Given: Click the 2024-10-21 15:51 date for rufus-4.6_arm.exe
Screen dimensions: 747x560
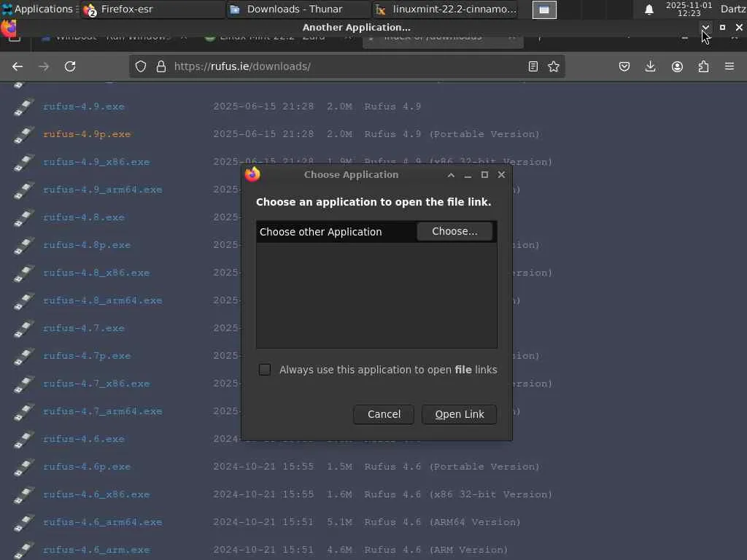Looking at the screenshot, I should pyautogui.click(x=263, y=550).
